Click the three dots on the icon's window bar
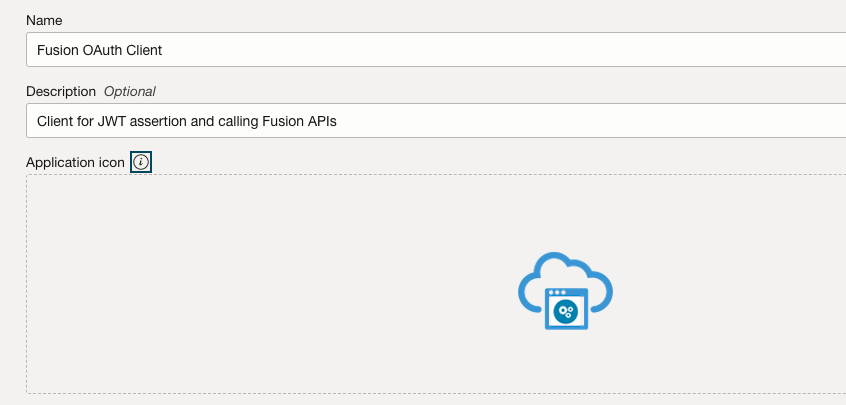This screenshot has width=846, height=405. tap(557, 292)
